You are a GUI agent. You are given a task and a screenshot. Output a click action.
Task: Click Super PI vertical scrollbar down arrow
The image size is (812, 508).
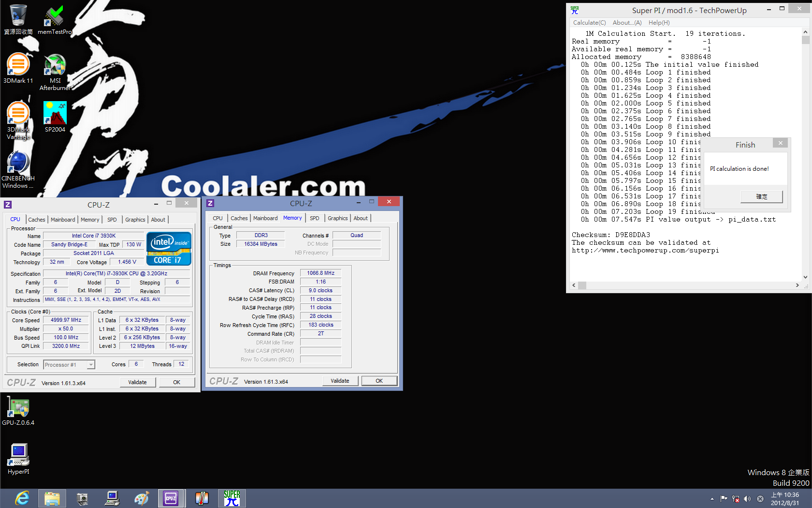pyautogui.click(x=805, y=277)
